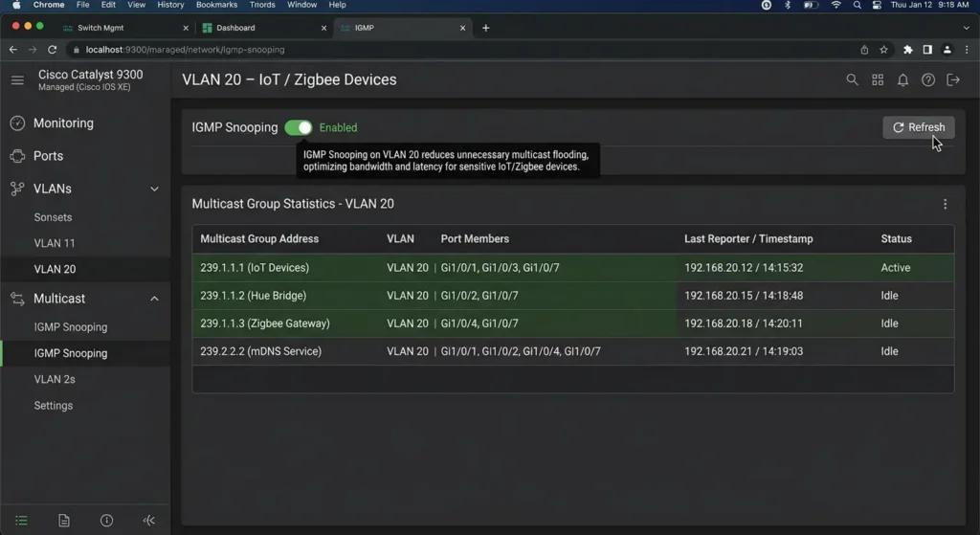980x535 pixels.
Task: Switch to the Dashboard tab
Action: (x=263, y=28)
